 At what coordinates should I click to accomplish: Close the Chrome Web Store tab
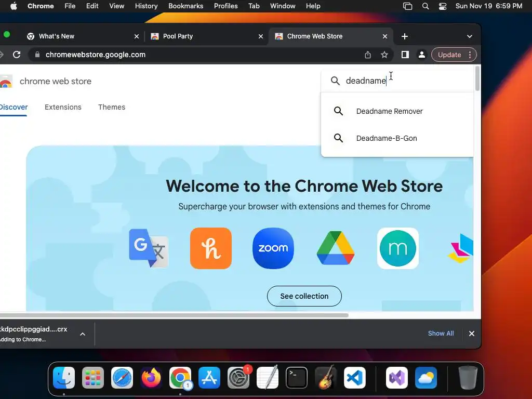[385, 36]
